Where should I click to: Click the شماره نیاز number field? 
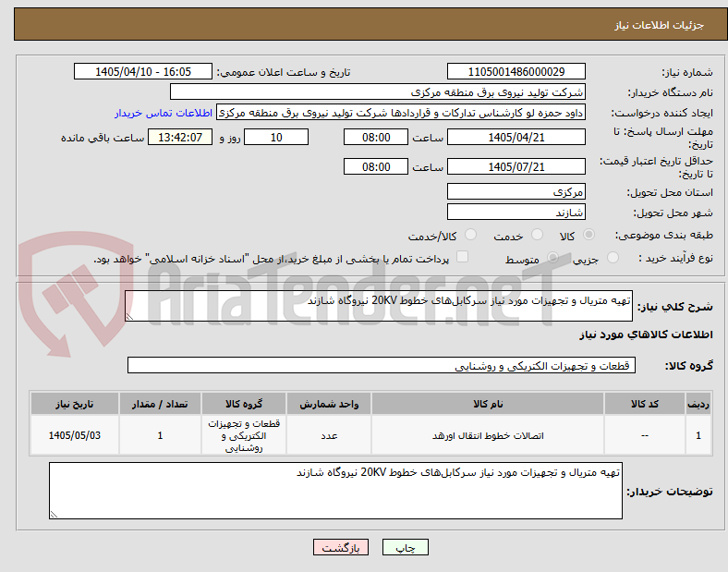(516, 71)
